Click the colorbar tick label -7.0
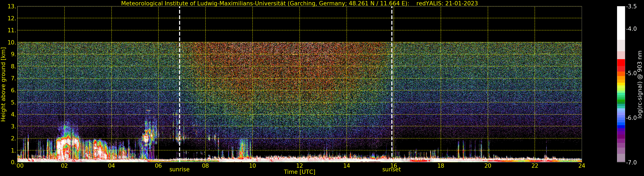Screen dimensions: 644x176 [x=631, y=163]
